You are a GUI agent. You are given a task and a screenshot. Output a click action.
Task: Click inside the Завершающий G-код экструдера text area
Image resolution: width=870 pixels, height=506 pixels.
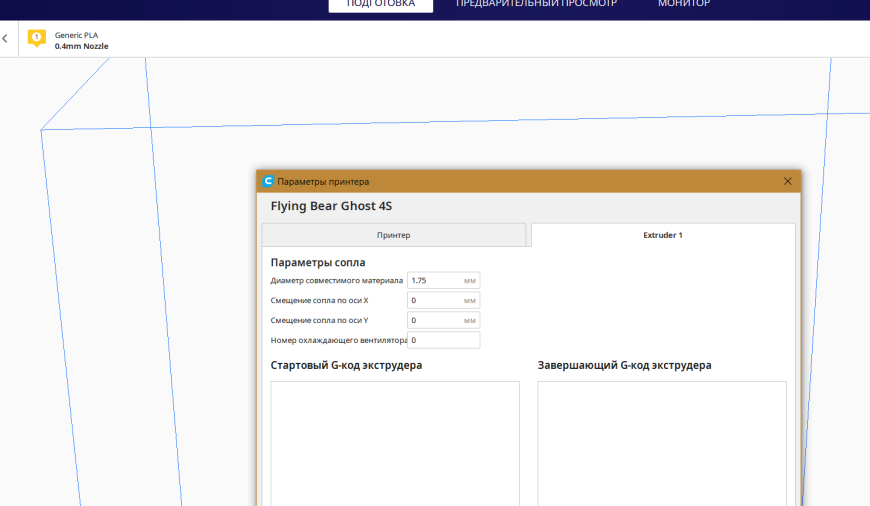point(662,443)
